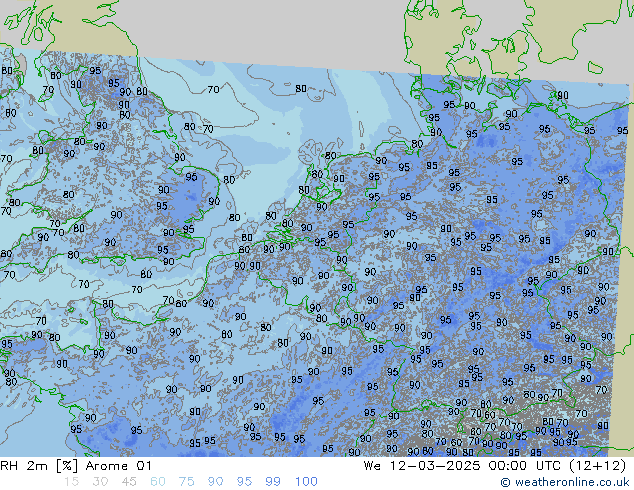Click the date "We 12-03-2025"
Screen dimensions: 634x490
[x=422, y=466]
